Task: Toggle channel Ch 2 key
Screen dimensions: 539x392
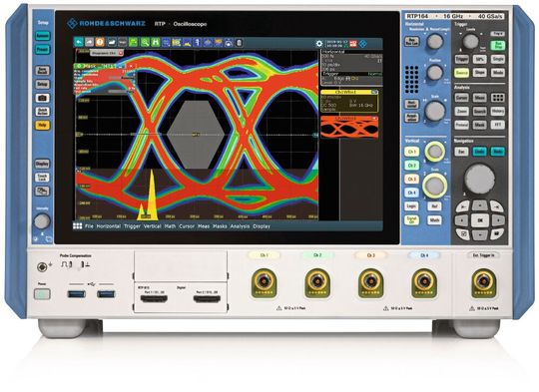Action: tap(411, 166)
